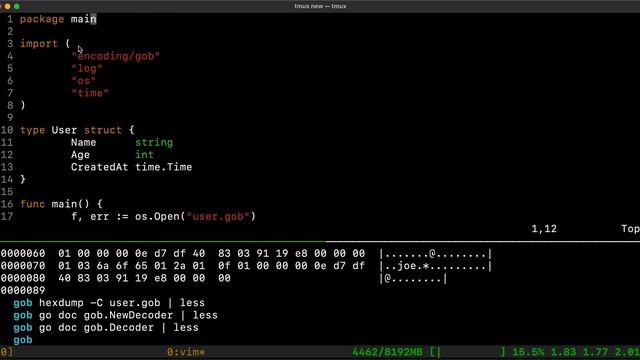Click the "func" keyword on line 16
The width and height of the screenshot is (640, 360).
point(33,204)
